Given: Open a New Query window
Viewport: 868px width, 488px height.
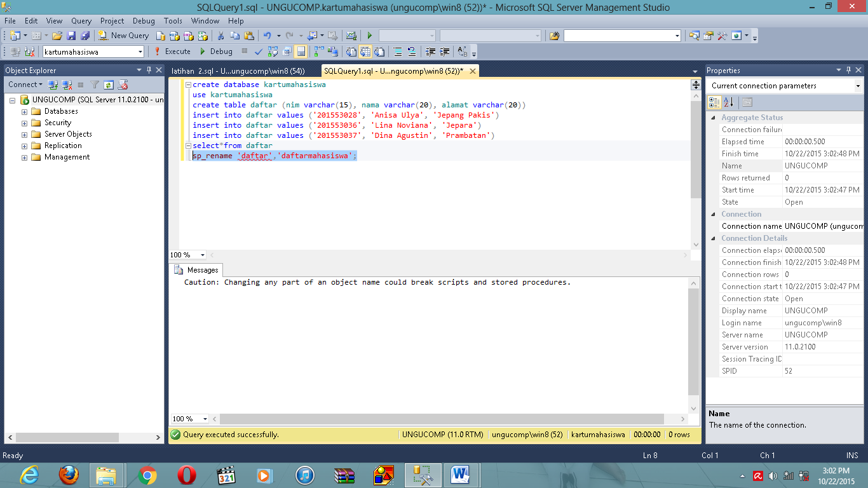Looking at the screenshot, I should (x=123, y=35).
